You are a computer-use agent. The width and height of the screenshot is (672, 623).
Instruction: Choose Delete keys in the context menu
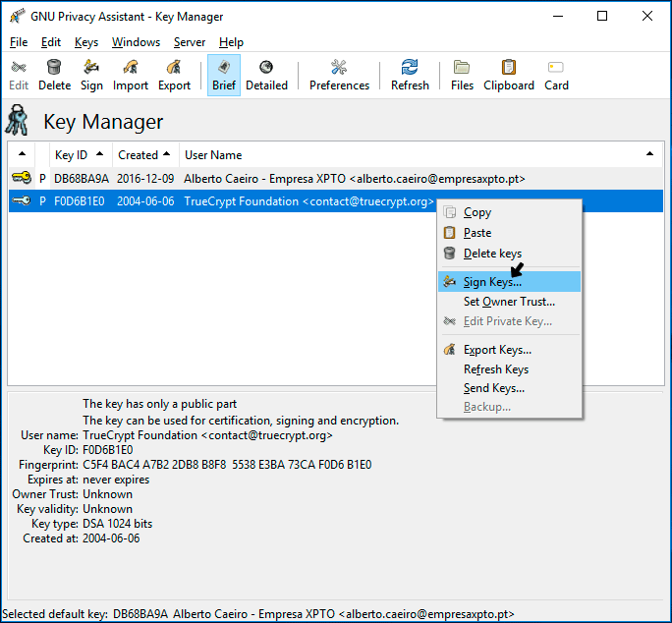pos(509,254)
